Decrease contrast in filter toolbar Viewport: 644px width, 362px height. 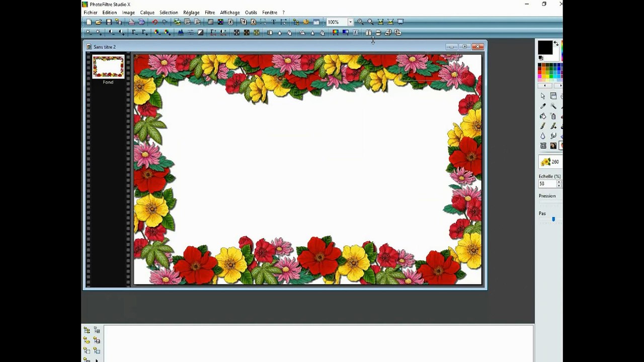click(x=112, y=32)
